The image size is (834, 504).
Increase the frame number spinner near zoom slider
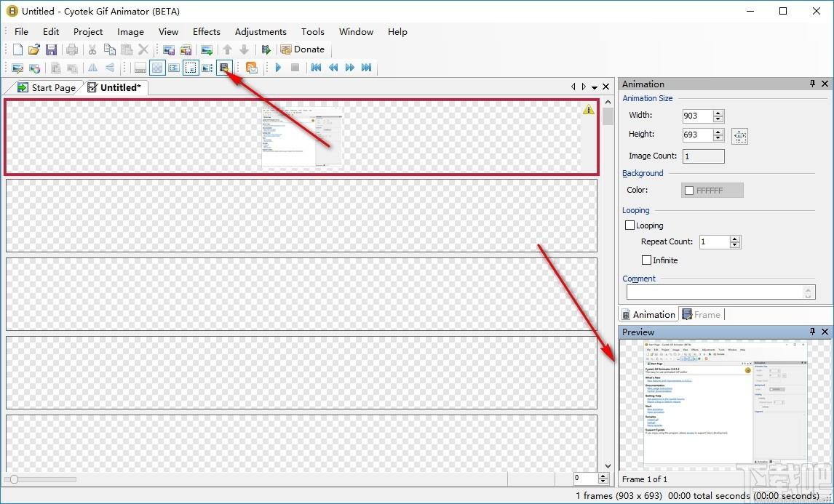coord(603,476)
